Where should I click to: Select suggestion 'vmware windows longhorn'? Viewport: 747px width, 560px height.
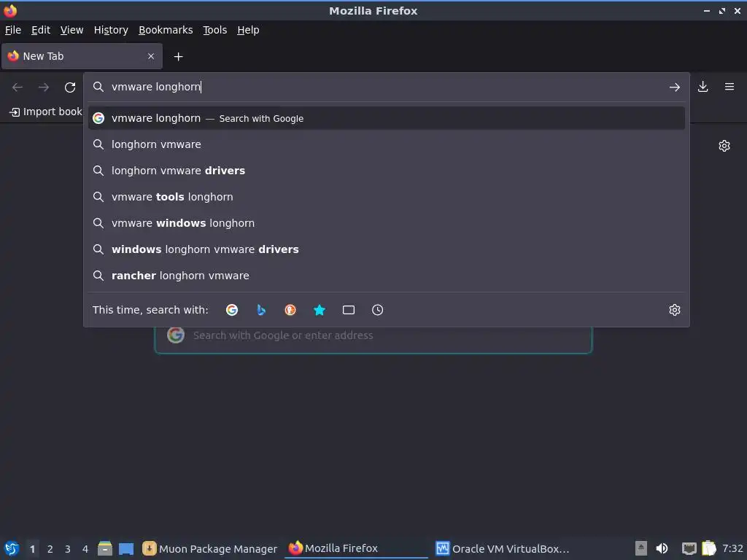pyautogui.click(x=387, y=223)
